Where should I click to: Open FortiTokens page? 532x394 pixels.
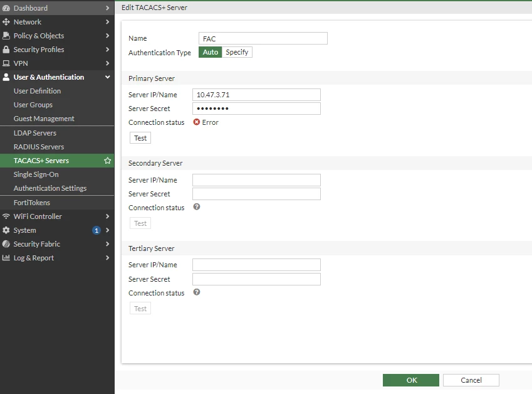pos(57,203)
